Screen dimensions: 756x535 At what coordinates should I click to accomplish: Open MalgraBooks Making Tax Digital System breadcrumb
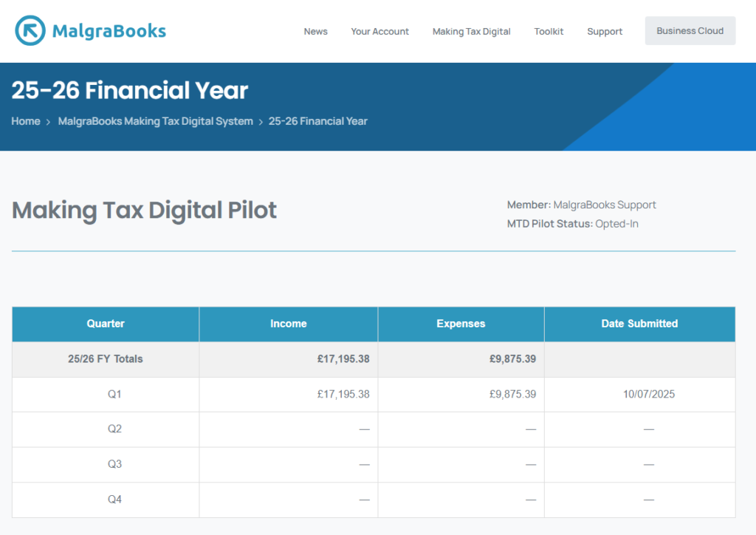(155, 121)
